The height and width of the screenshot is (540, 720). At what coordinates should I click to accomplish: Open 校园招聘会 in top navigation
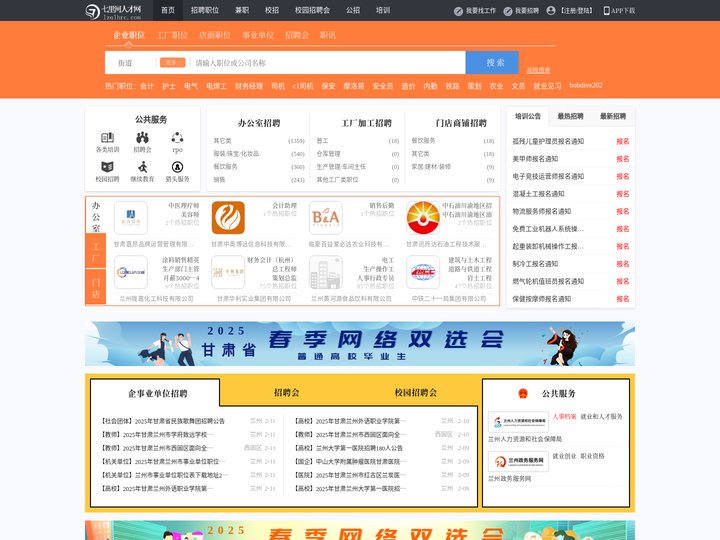point(312,10)
